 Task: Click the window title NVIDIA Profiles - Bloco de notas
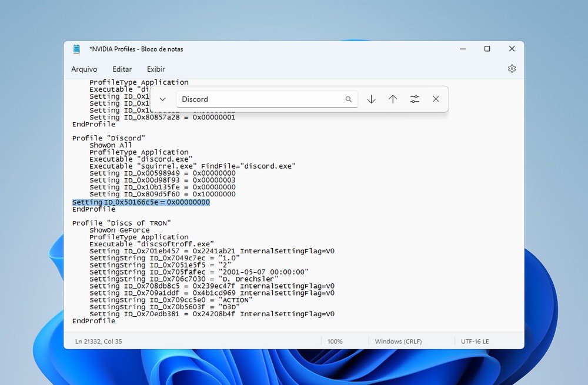pos(136,49)
